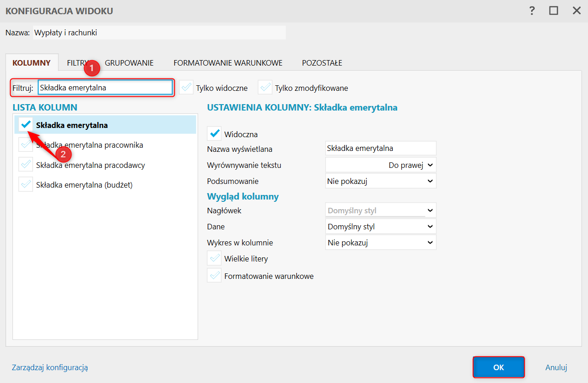The width and height of the screenshot is (588, 383).
Task: Switch to the Grupowanie tab
Action: pyautogui.click(x=129, y=63)
